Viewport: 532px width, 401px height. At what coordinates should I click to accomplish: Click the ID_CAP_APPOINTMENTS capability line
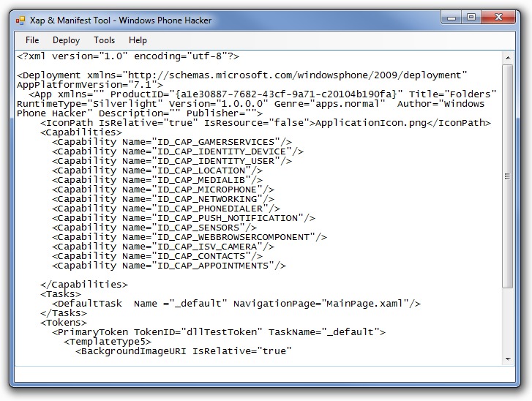pyautogui.click(x=168, y=266)
